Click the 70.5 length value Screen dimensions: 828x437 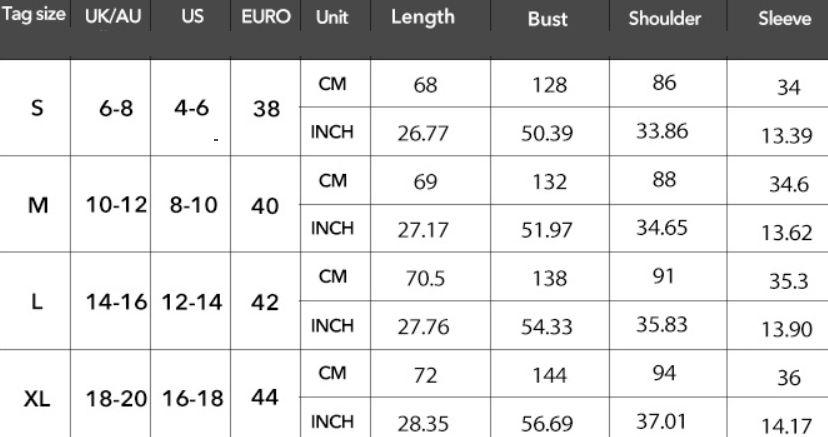click(423, 280)
